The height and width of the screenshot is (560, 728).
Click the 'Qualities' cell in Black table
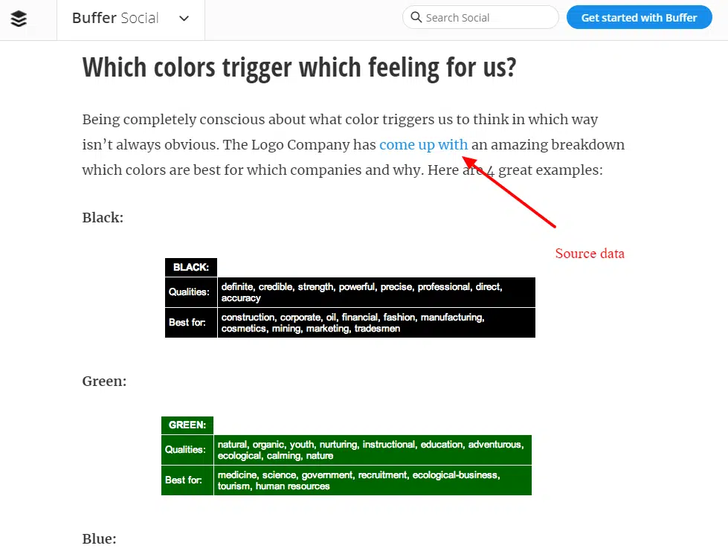[x=190, y=292]
